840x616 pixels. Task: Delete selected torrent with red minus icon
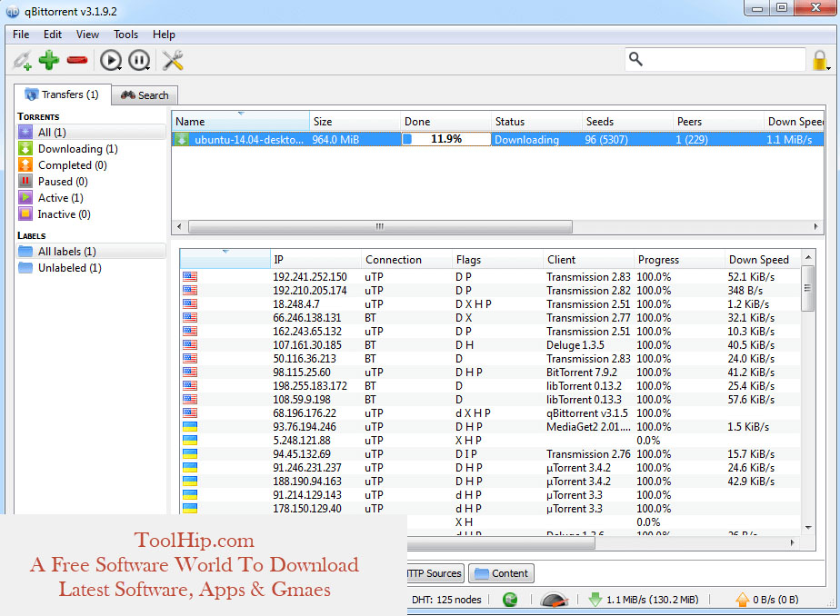tap(77, 60)
